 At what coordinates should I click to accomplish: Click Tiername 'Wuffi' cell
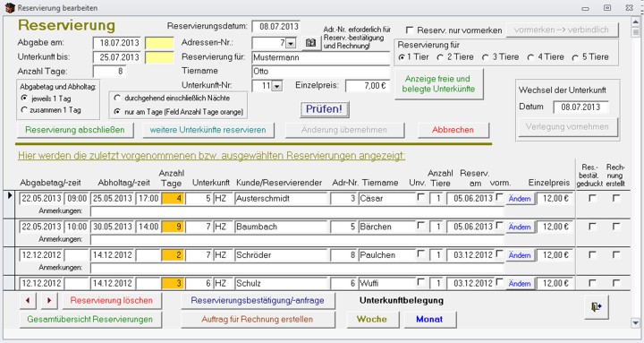(x=386, y=283)
